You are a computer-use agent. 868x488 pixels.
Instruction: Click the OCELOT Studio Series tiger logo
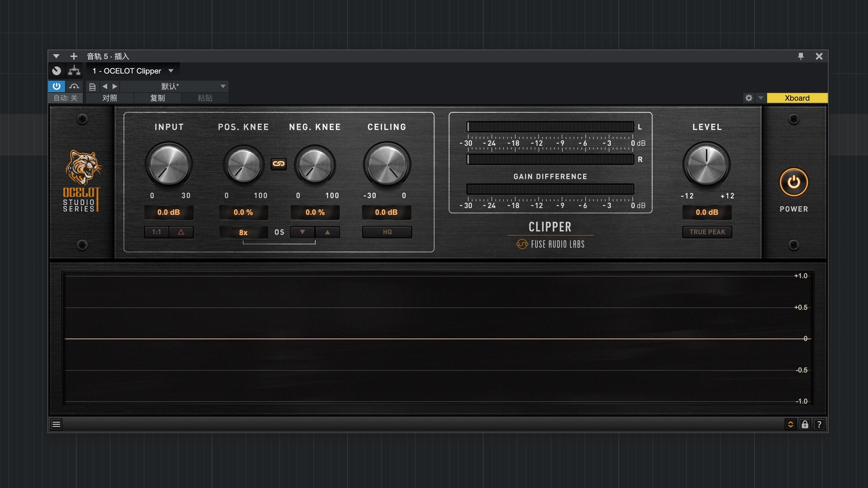81,181
